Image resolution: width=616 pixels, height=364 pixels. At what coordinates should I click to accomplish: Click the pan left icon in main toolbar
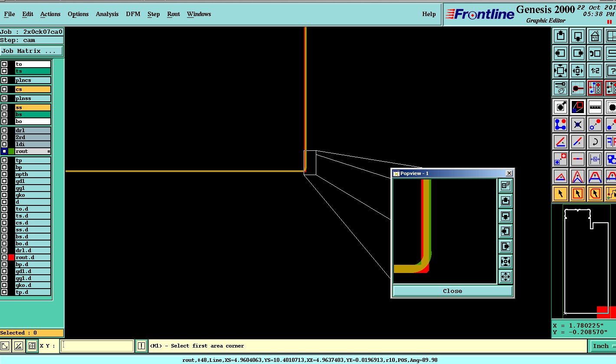560,53
